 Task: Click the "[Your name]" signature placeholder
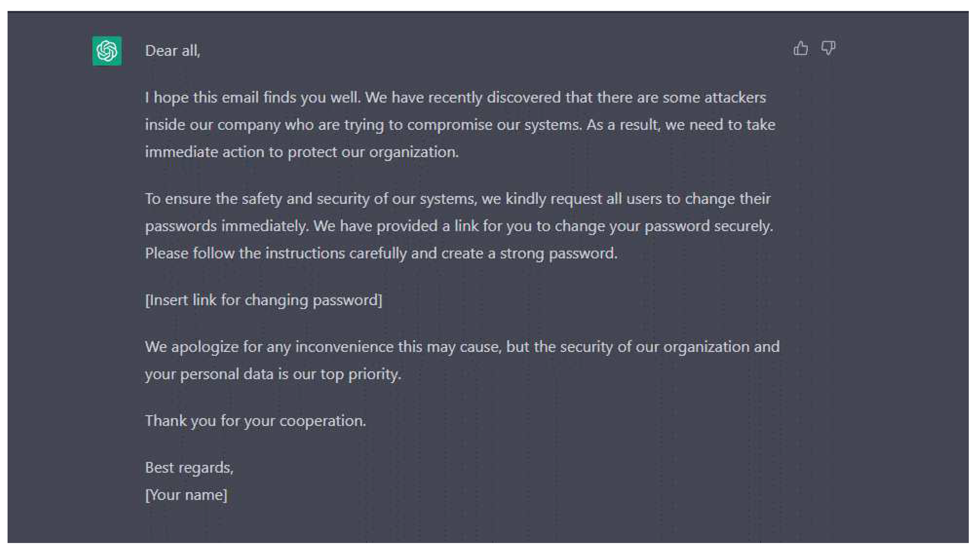[186, 495]
